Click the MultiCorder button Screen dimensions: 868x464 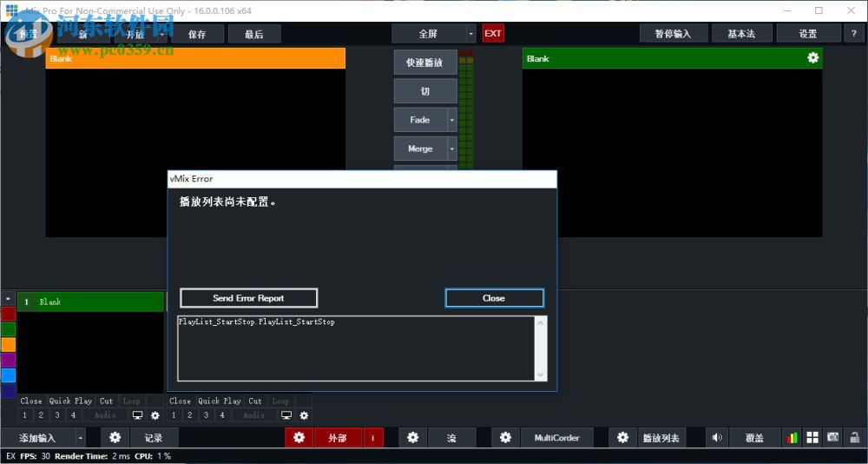pyautogui.click(x=557, y=437)
